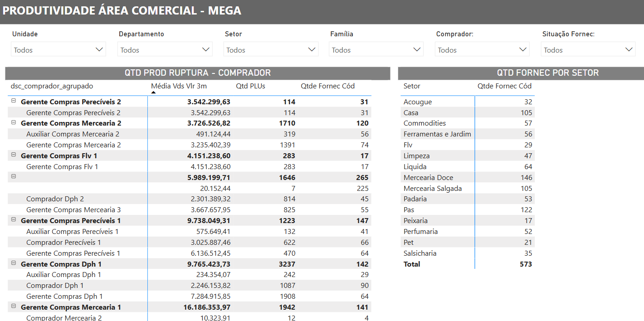Select the Mercearia Doce sector row
Screen dimensions: 644x321
[468, 177]
